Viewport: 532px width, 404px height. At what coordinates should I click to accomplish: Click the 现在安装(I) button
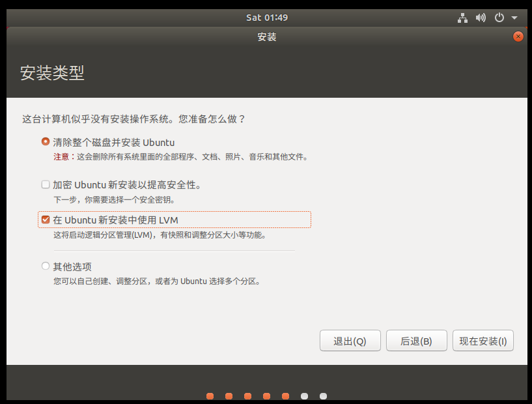click(x=483, y=341)
